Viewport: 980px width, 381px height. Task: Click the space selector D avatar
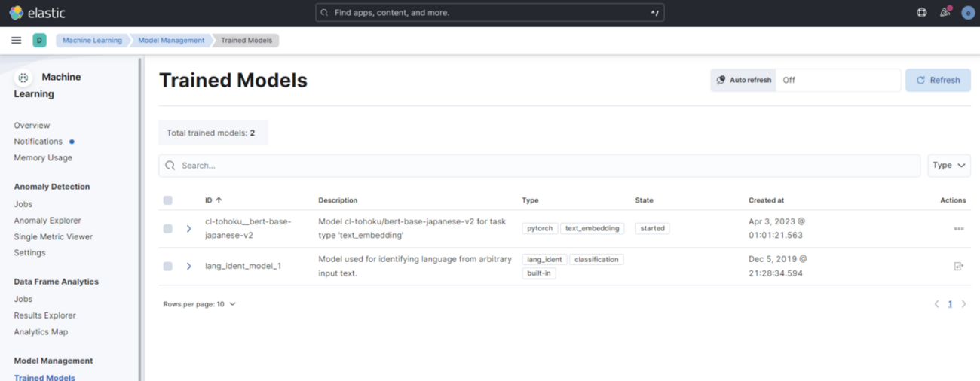(x=39, y=41)
